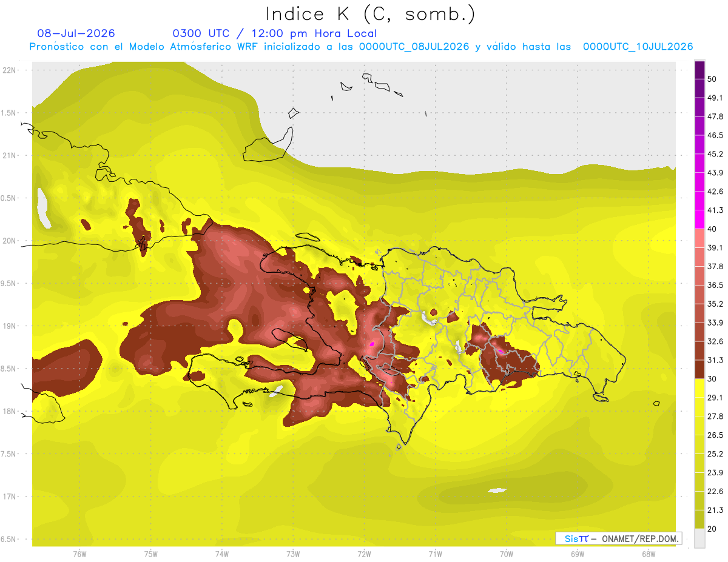Click the color bar label "46.5"
Screen dimensions: 728x562
pyautogui.click(x=715, y=135)
